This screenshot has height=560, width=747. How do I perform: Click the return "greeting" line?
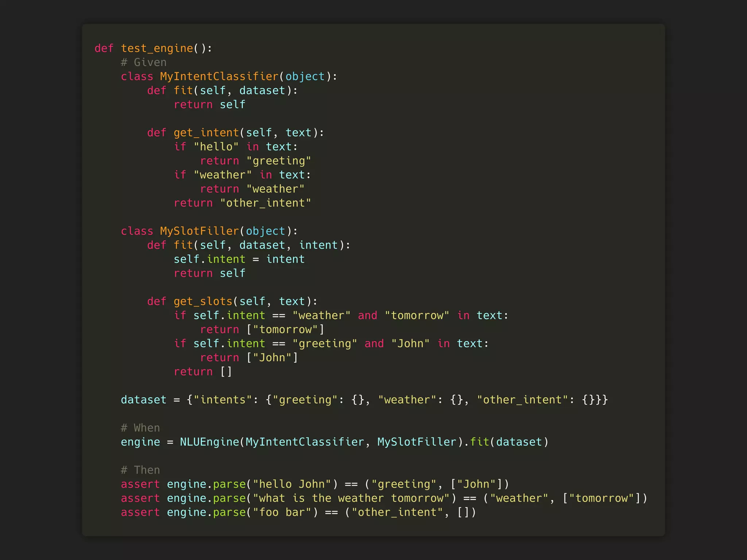tap(255, 161)
